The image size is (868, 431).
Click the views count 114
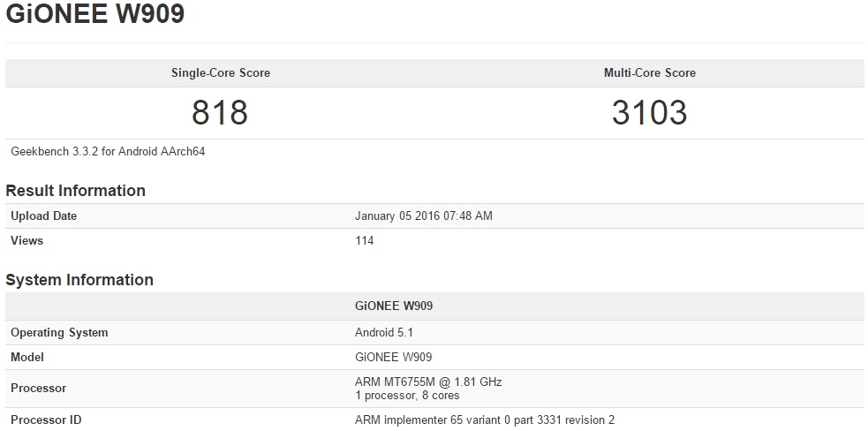pos(365,240)
